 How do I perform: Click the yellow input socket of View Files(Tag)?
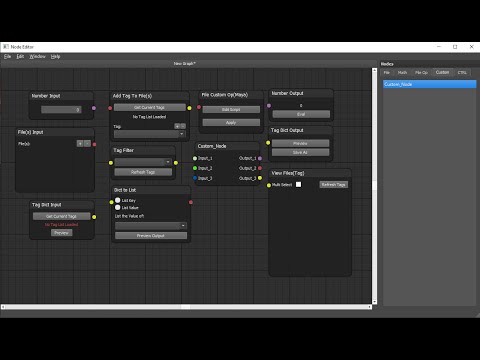point(269,185)
